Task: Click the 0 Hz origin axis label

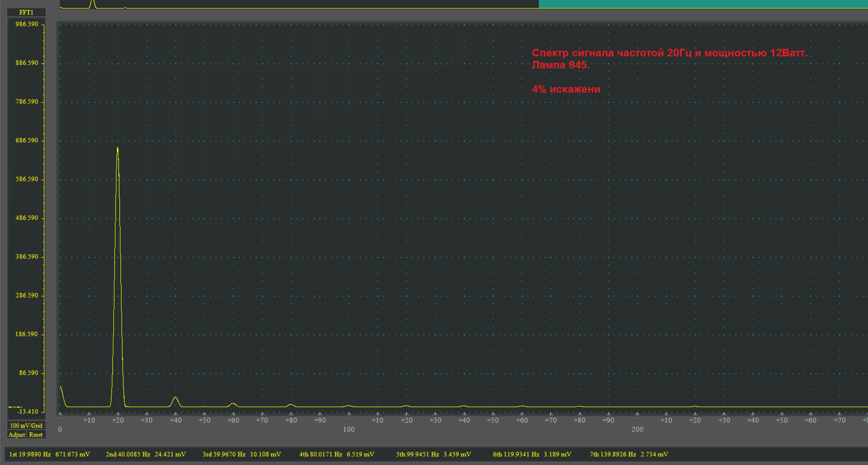Action: tap(60, 429)
